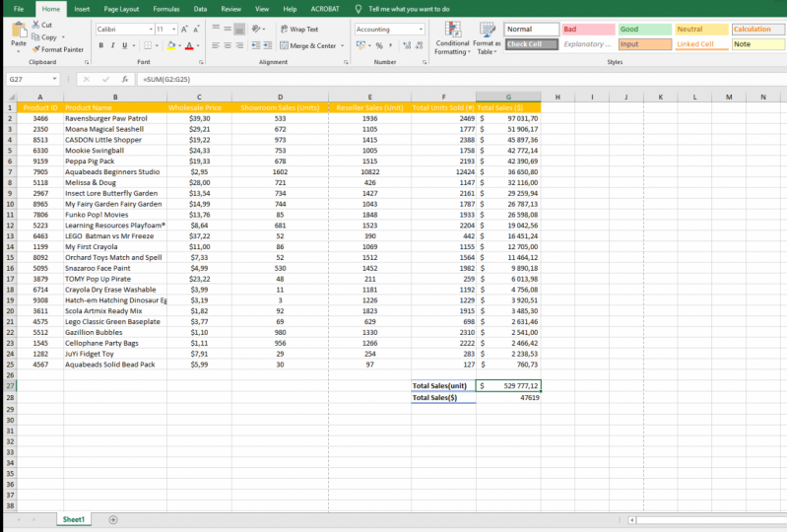
Task: Open Format as Table gallery
Action: click(x=487, y=38)
